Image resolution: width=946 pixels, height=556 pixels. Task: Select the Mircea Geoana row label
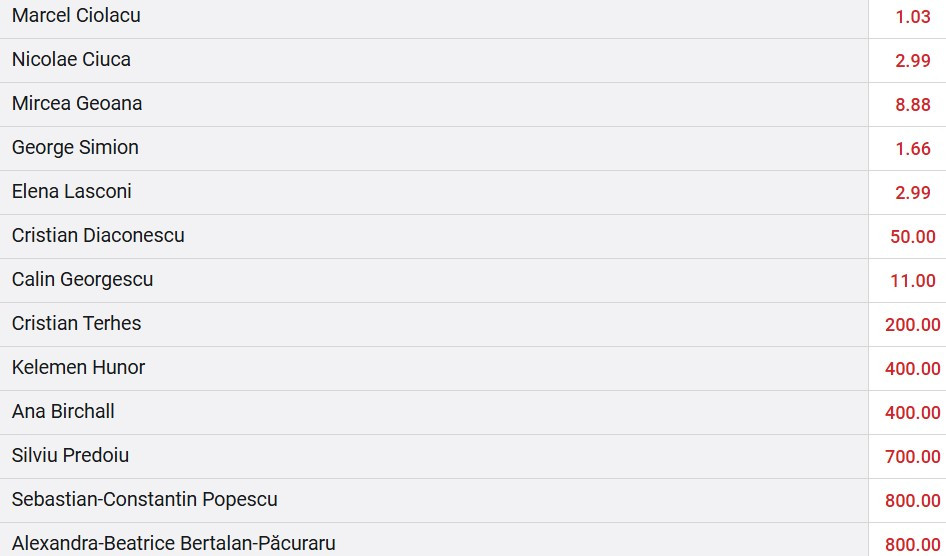pos(77,104)
